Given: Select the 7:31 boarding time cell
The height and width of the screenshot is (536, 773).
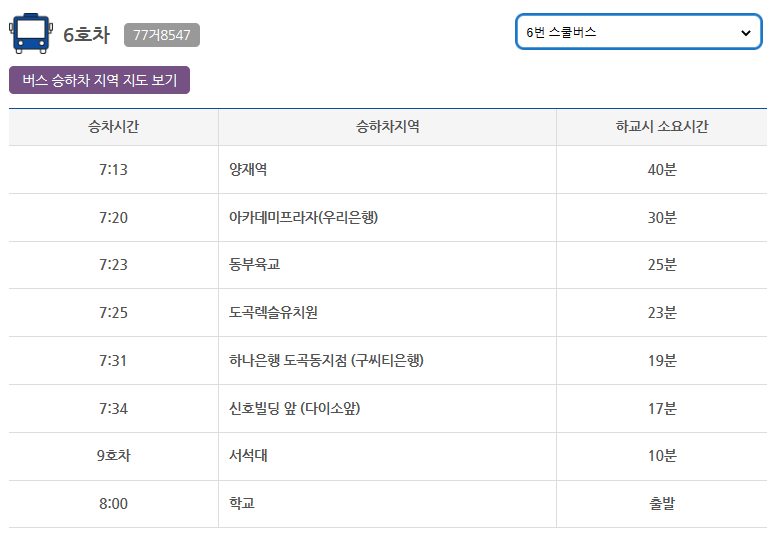Looking at the screenshot, I should tap(113, 360).
